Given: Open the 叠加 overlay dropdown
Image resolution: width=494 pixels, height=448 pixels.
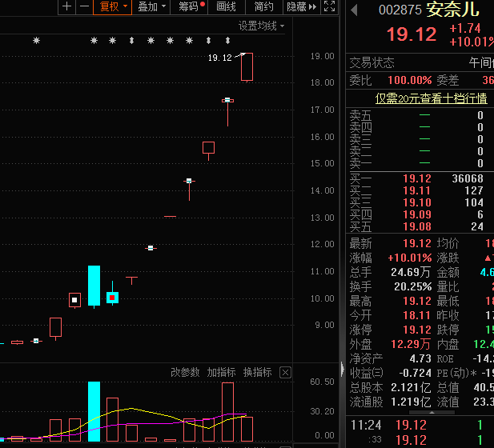Looking at the screenshot, I should click(151, 6).
